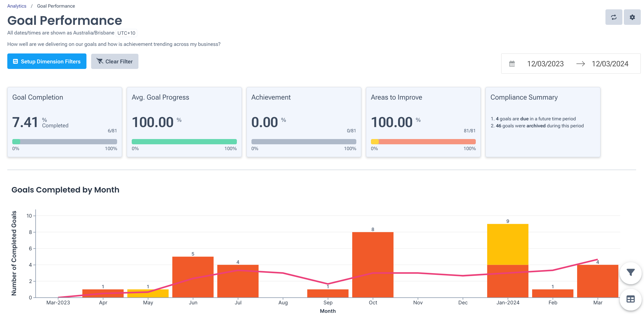Click the Compliance Summary card
The width and height of the screenshot is (644, 314).
click(542, 122)
